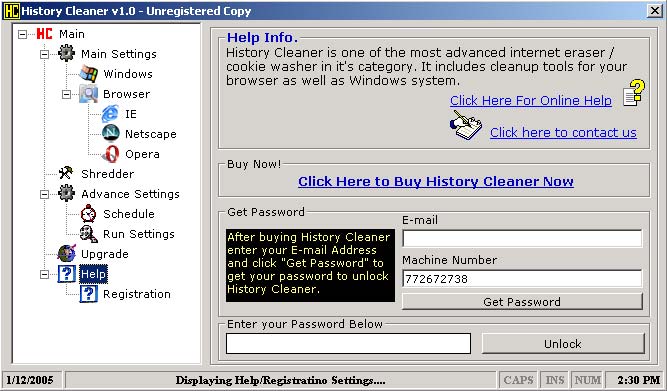Focus the password entry field
Screen dimensions: 667x391
348,343
